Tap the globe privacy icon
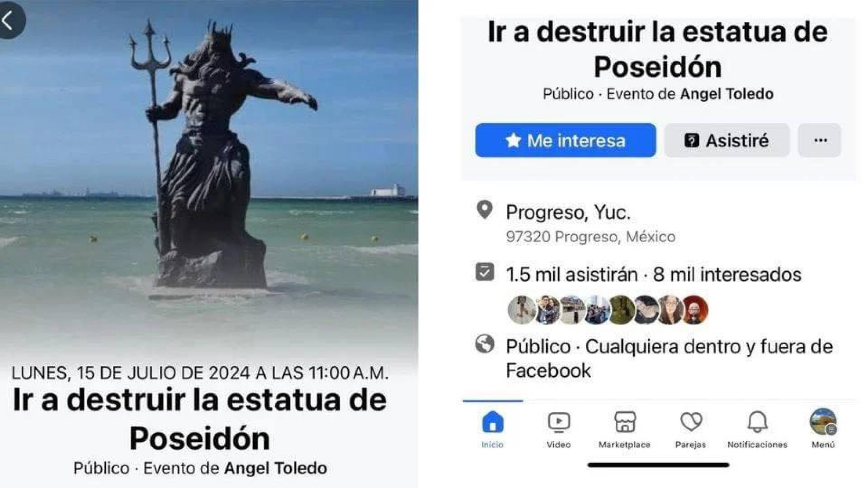 pos(485,344)
